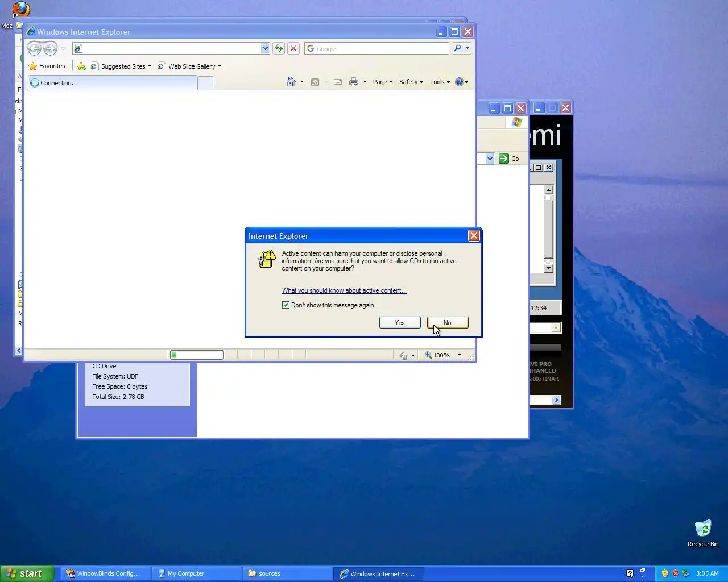728x582 pixels.
Task: Open the address bar dropdown arrow
Action: 265,48
